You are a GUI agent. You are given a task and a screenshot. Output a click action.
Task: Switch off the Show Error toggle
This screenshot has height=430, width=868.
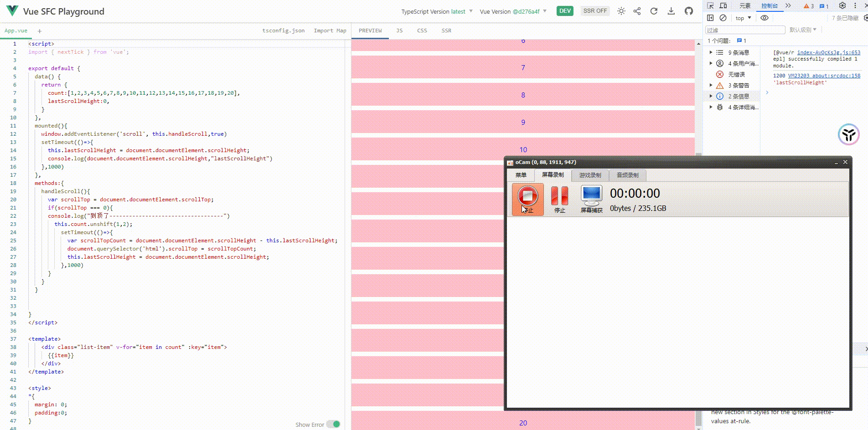pos(333,424)
